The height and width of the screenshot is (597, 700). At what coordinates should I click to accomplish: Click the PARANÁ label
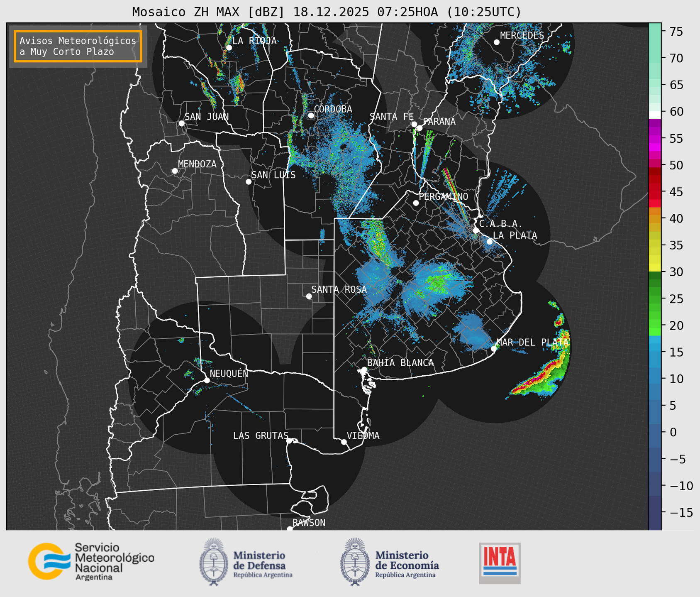[439, 122]
